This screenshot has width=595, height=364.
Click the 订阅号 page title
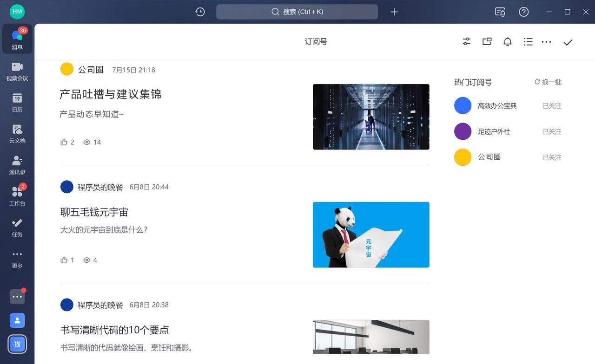316,42
